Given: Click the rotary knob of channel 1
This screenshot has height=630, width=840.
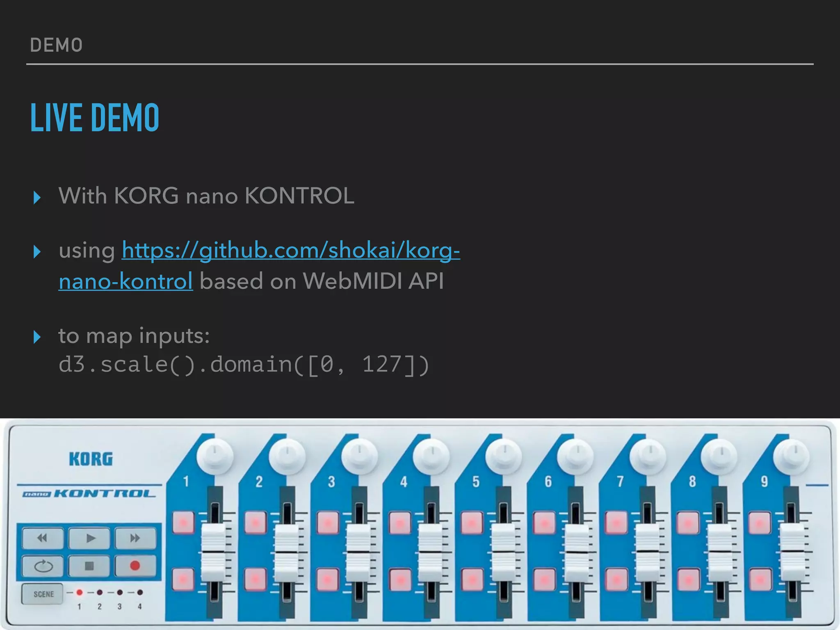Looking at the screenshot, I should [215, 456].
